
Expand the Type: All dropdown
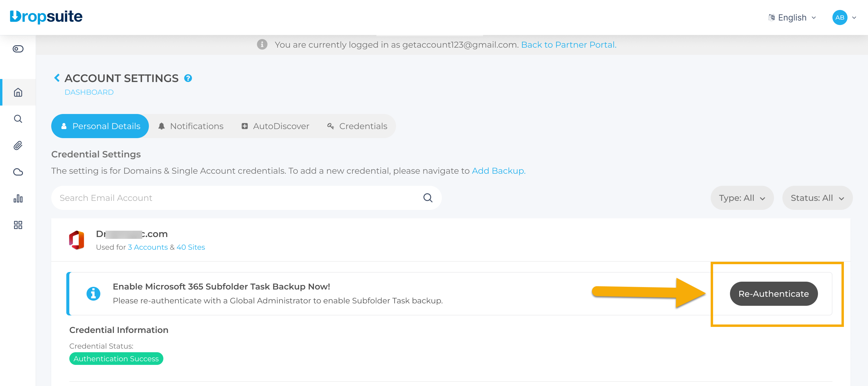pyautogui.click(x=742, y=198)
